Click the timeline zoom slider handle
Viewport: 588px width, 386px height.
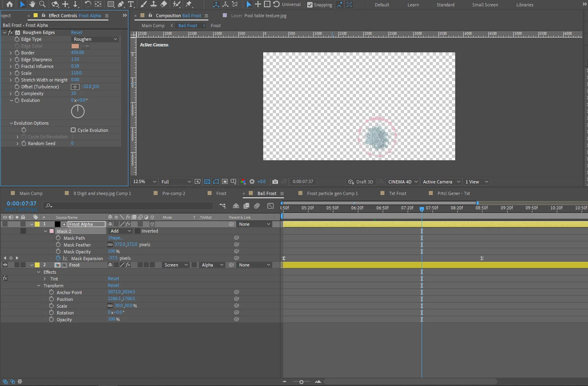tap(301, 382)
